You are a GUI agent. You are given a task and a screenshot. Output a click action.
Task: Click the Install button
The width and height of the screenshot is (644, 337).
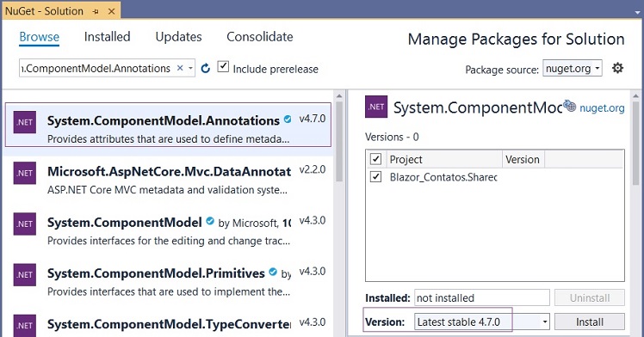[590, 322]
